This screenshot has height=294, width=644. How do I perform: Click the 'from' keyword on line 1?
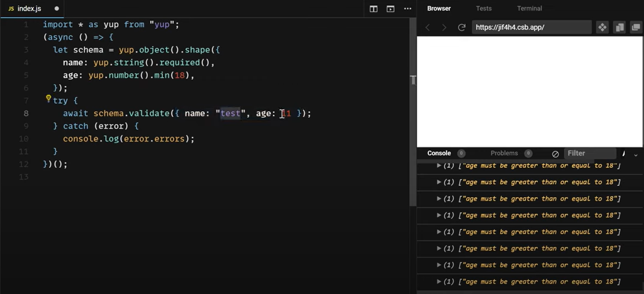click(134, 24)
